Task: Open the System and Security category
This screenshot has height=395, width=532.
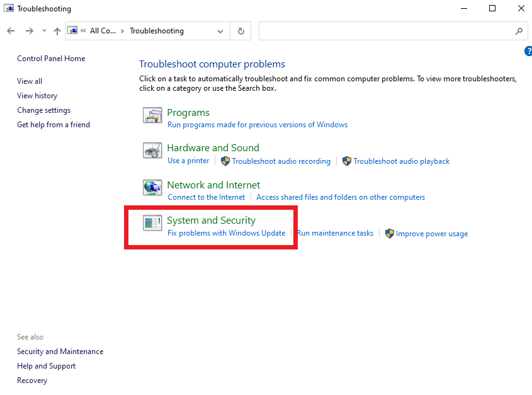Action: coord(211,220)
